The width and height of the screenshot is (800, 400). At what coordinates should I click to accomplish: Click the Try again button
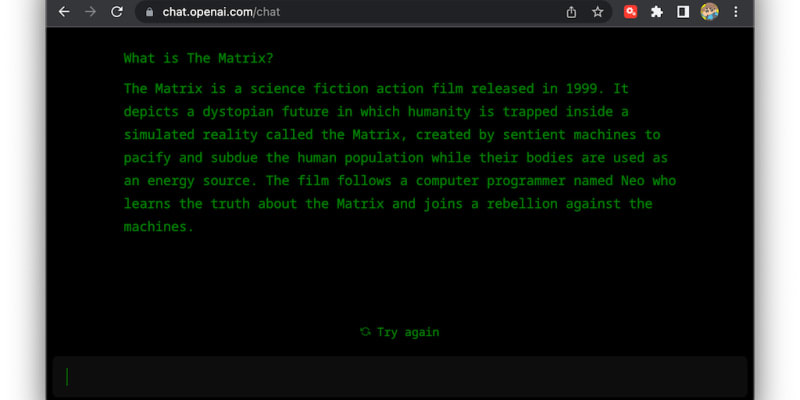(x=407, y=332)
